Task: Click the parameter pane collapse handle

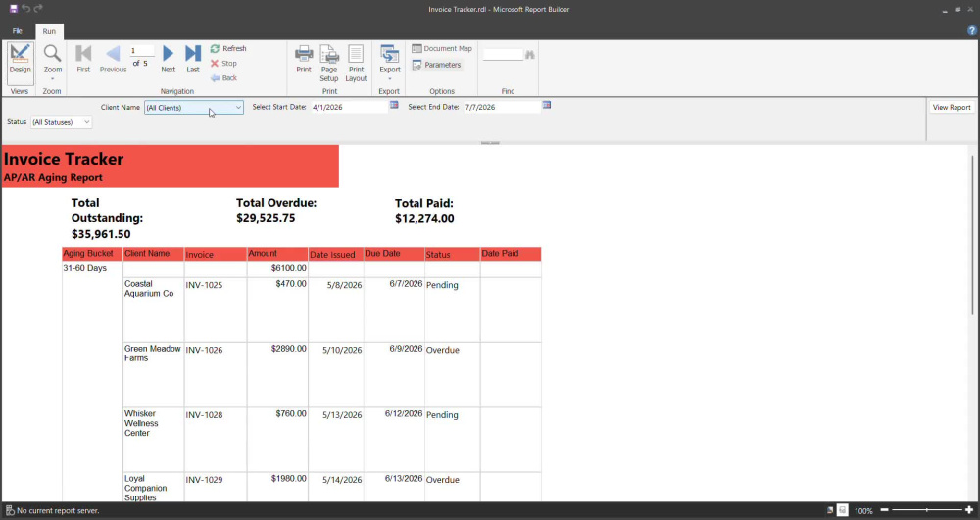Action: coord(490,143)
